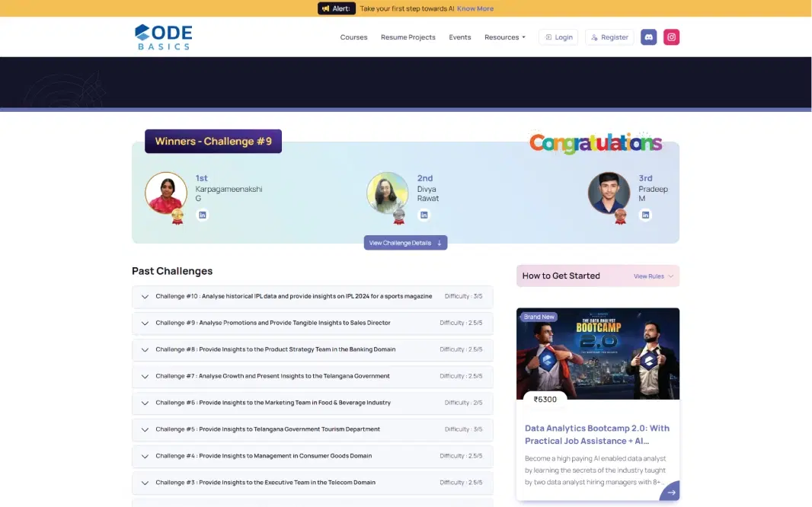Go to Resume Projects page
812x507 pixels.
coord(408,37)
